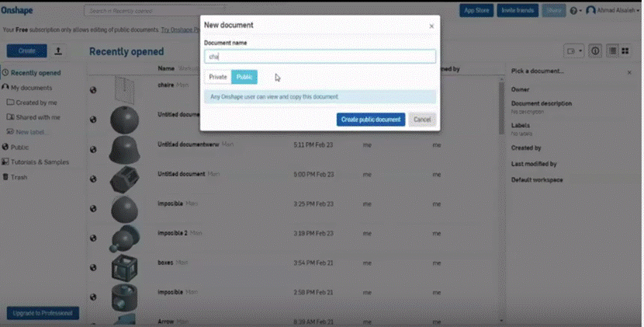Click the Share button

point(554,10)
